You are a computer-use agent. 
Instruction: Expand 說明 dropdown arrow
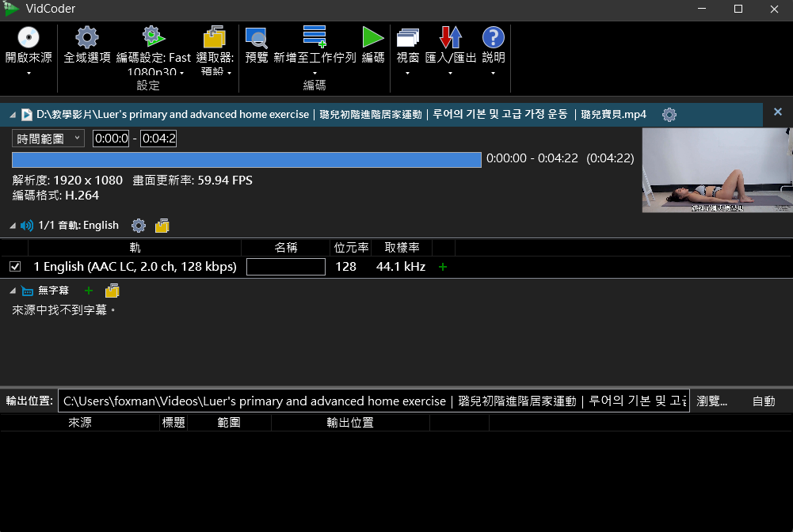(x=493, y=74)
